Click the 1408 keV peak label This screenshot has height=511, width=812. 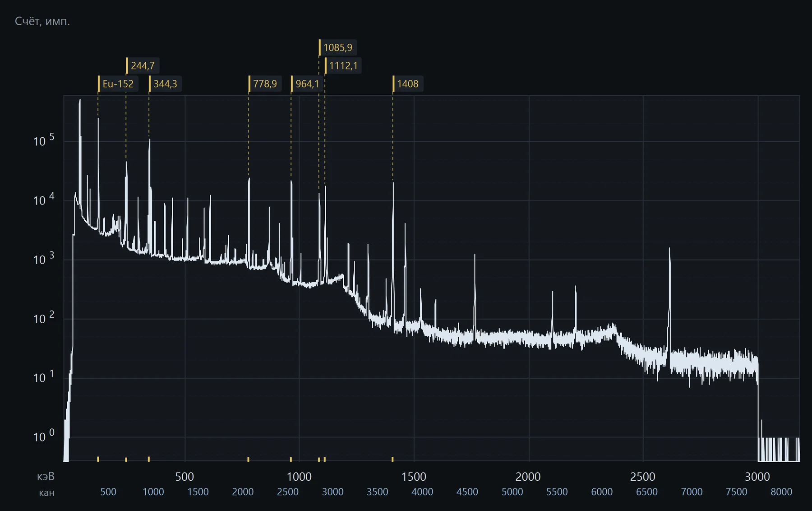(x=407, y=84)
